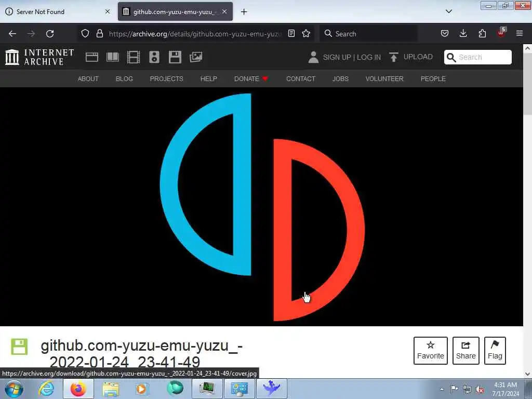Screen dimensions: 532x399
Task: Open the Video filmstrip icon
Action: point(134,57)
